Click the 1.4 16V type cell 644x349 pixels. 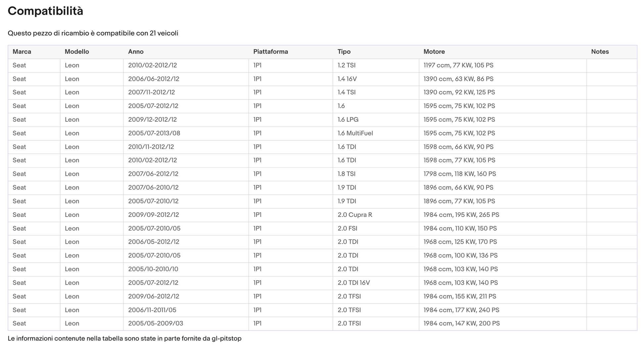coord(347,79)
